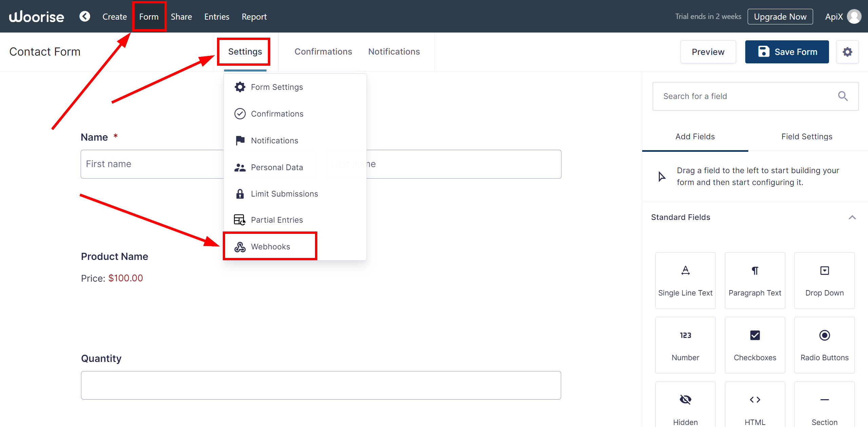Image resolution: width=868 pixels, height=427 pixels.
Task: Open the Form menu in top navigation
Action: click(149, 17)
